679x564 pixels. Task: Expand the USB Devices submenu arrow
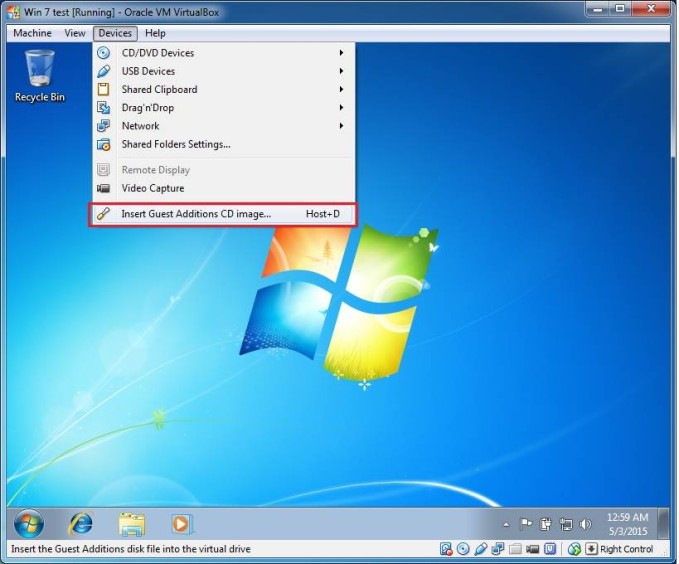coord(341,71)
